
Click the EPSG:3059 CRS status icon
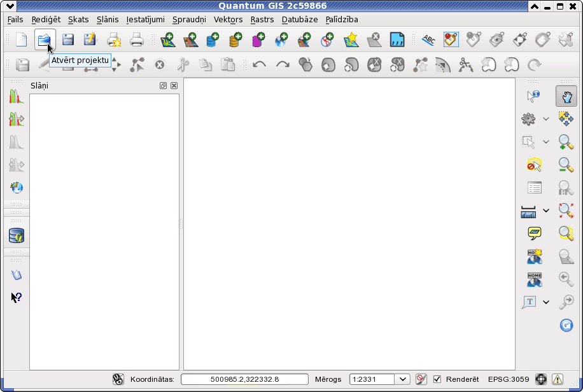click(x=541, y=379)
